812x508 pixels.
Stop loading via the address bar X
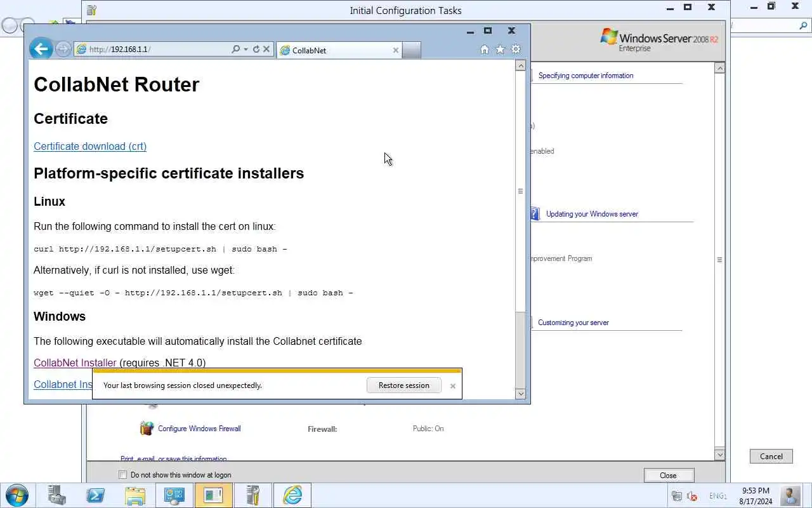pyautogui.click(x=266, y=49)
